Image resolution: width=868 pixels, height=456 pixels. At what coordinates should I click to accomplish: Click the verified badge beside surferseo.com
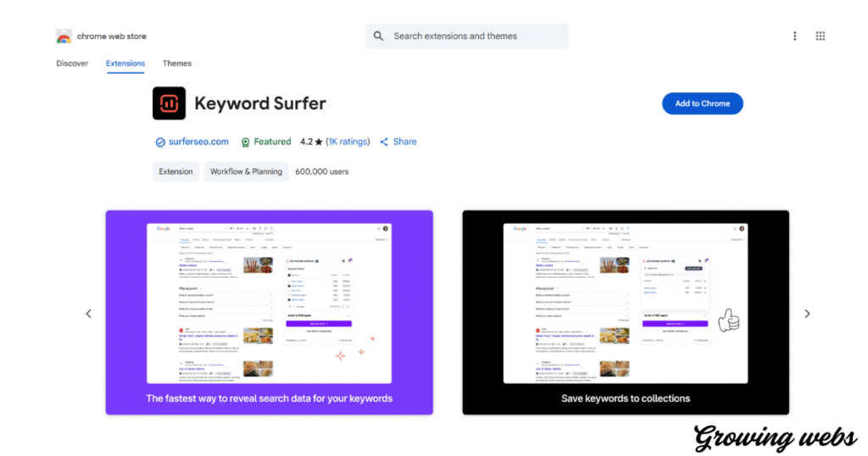coord(160,142)
